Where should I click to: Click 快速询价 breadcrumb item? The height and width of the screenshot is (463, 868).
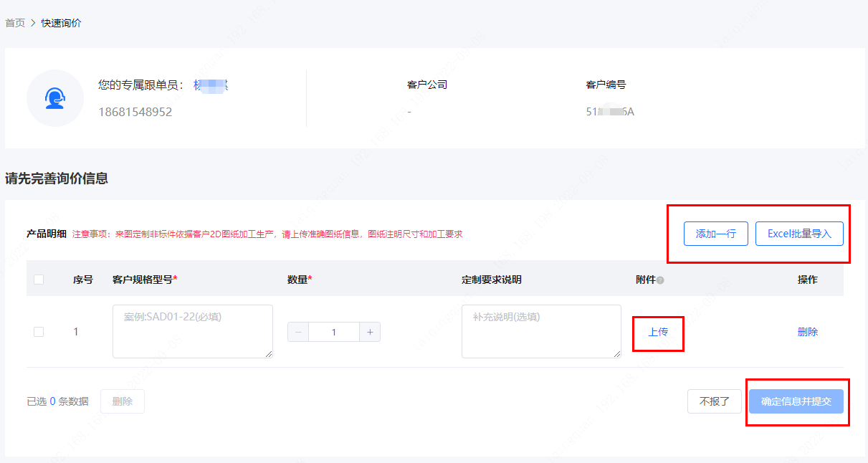[61, 23]
